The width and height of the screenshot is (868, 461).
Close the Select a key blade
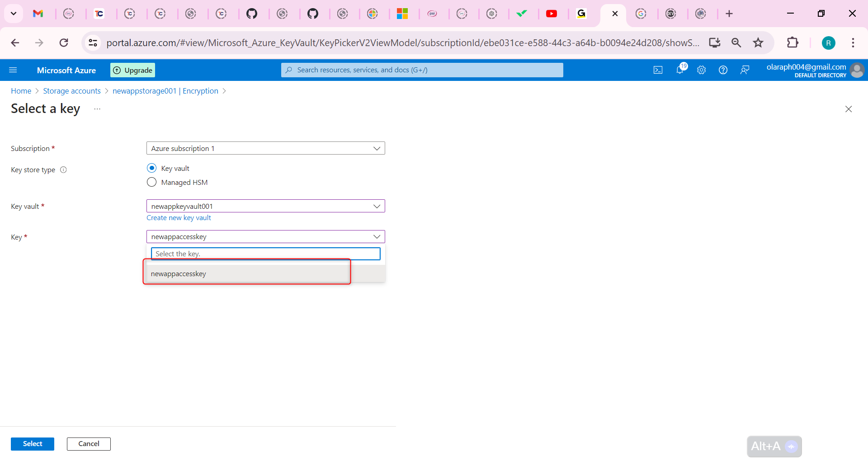849,109
